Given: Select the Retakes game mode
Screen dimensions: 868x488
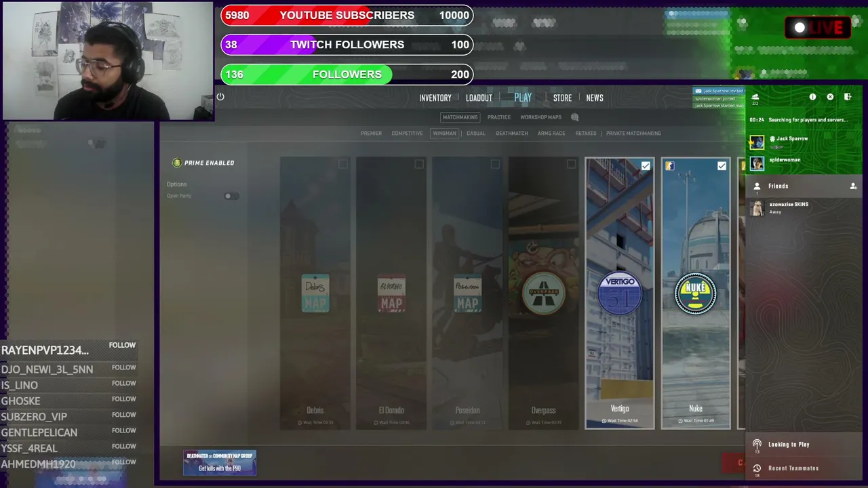Looking at the screenshot, I should tap(586, 134).
